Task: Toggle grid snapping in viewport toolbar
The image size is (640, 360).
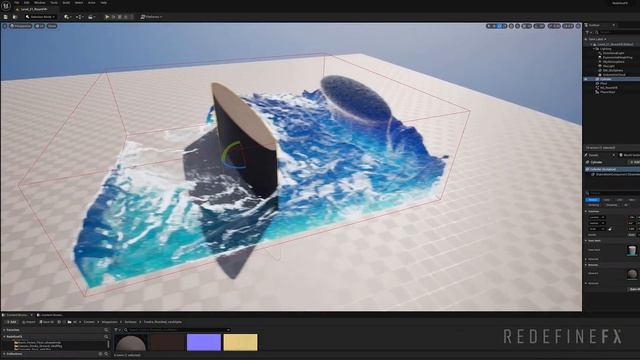Action: (527, 26)
